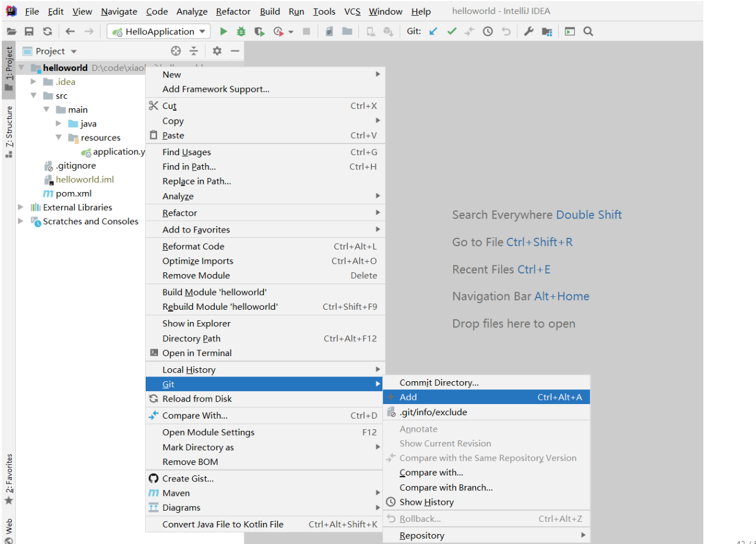Screen dimensions: 756x544
Task: Click the Git Commit green checkmark
Action: coord(452,32)
